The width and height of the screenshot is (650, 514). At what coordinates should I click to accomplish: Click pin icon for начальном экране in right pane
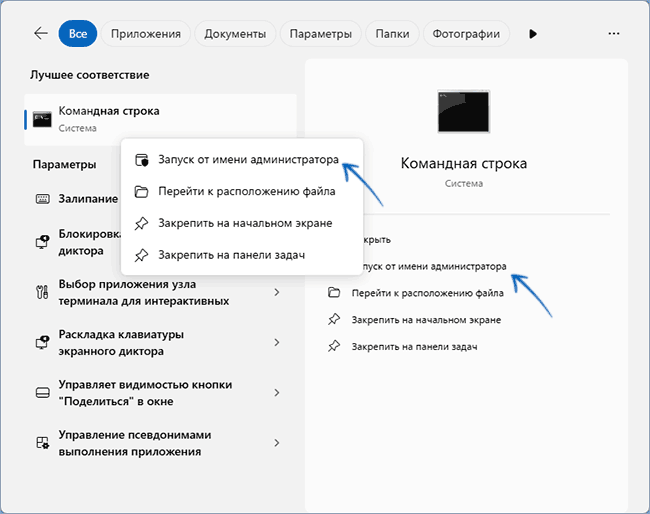pyautogui.click(x=334, y=320)
